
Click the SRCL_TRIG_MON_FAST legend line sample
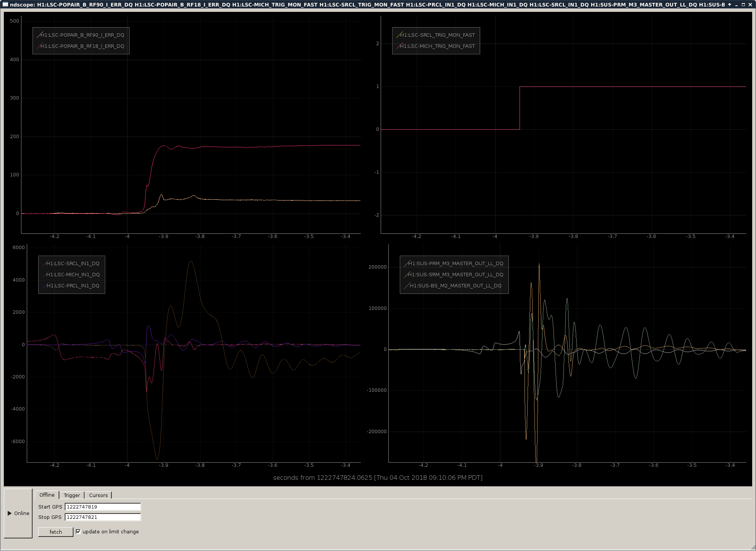[x=399, y=35]
